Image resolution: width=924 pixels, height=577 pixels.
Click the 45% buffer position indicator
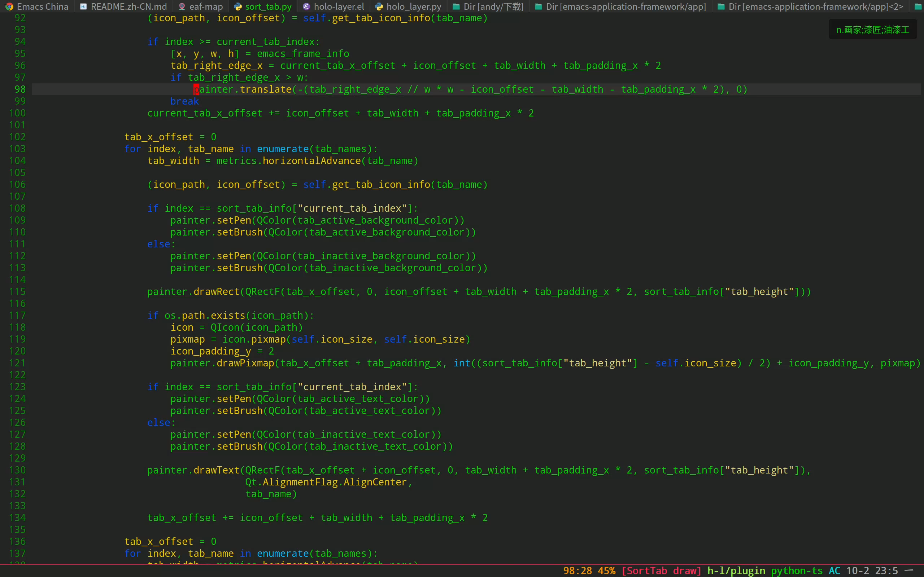607,571
